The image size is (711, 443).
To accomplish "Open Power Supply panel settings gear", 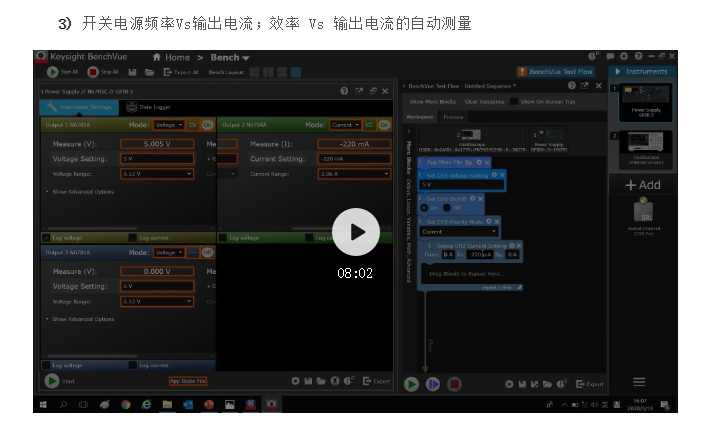I will click(295, 381).
